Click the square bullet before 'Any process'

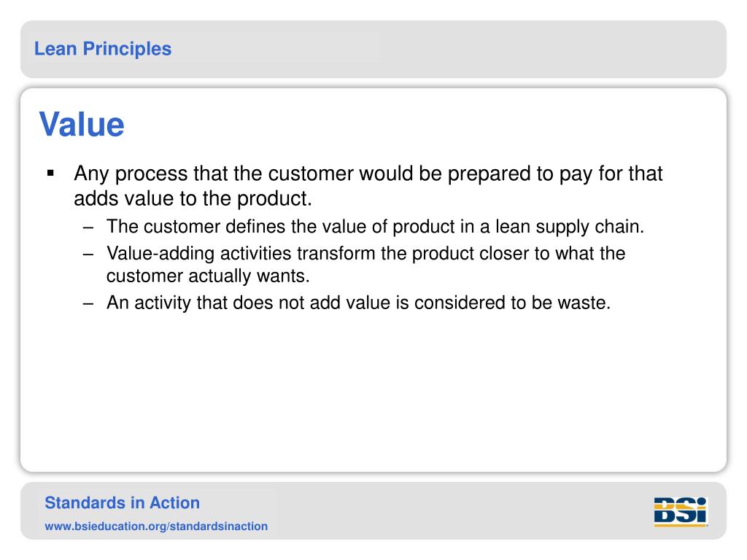click(x=50, y=174)
